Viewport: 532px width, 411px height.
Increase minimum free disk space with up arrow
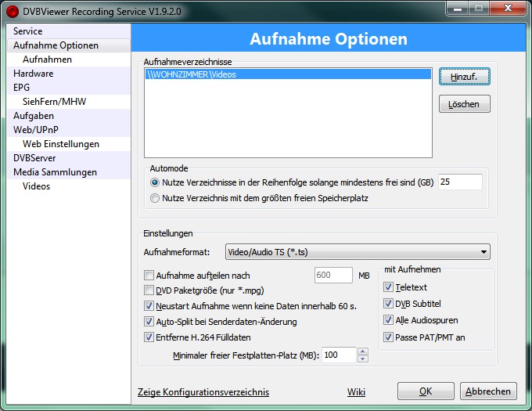coord(363,352)
